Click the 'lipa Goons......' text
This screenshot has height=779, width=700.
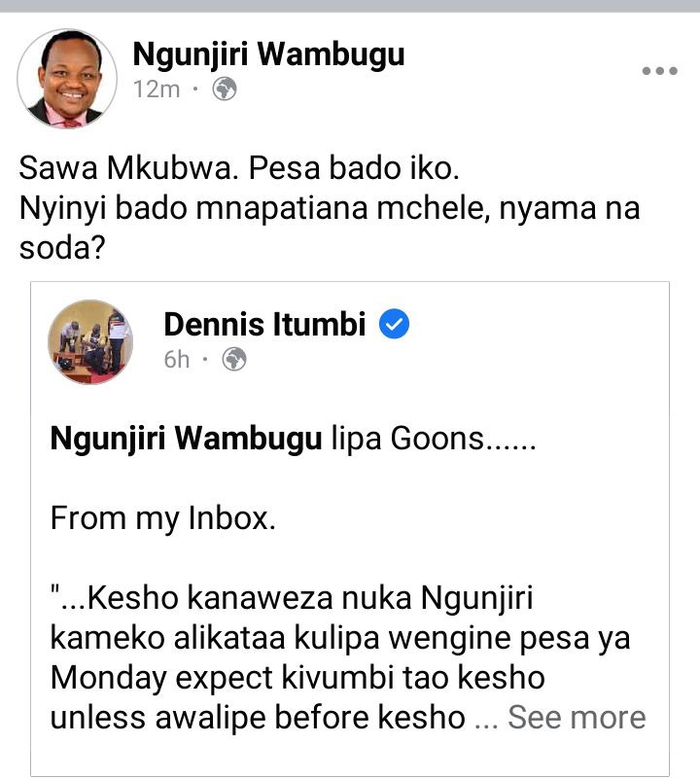[434, 440]
